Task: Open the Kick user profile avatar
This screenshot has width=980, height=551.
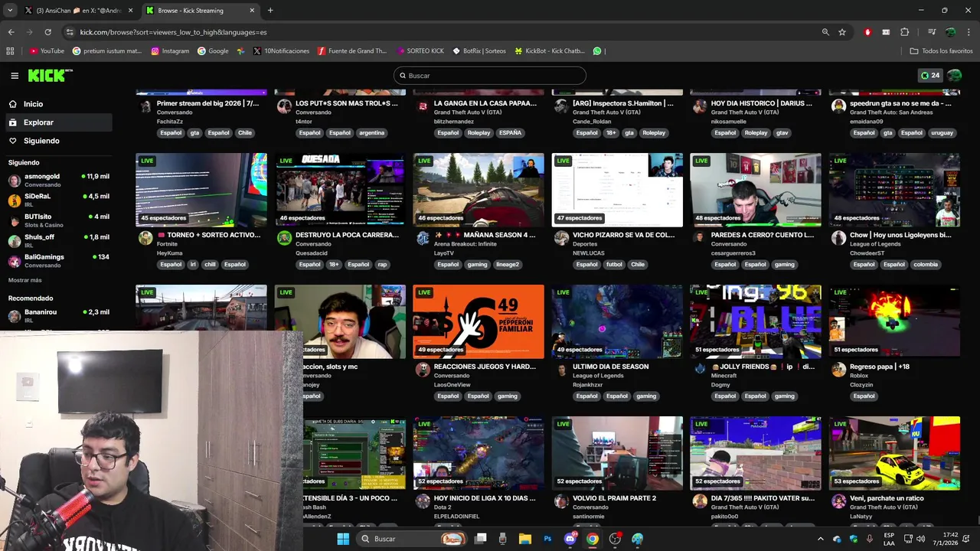Action: click(954, 76)
